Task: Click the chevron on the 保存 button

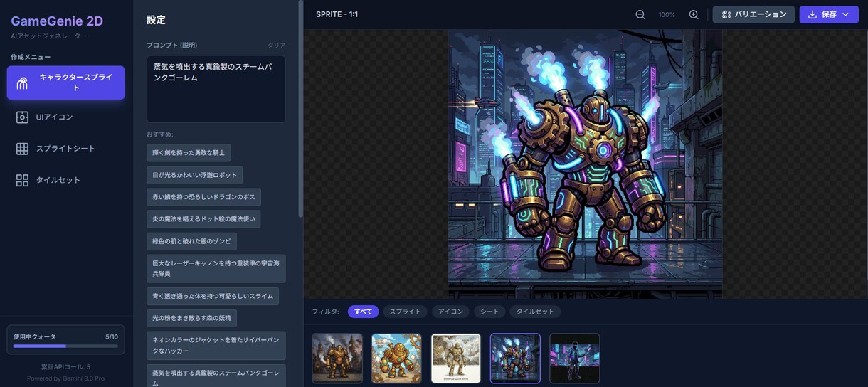Action: (846, 14)
